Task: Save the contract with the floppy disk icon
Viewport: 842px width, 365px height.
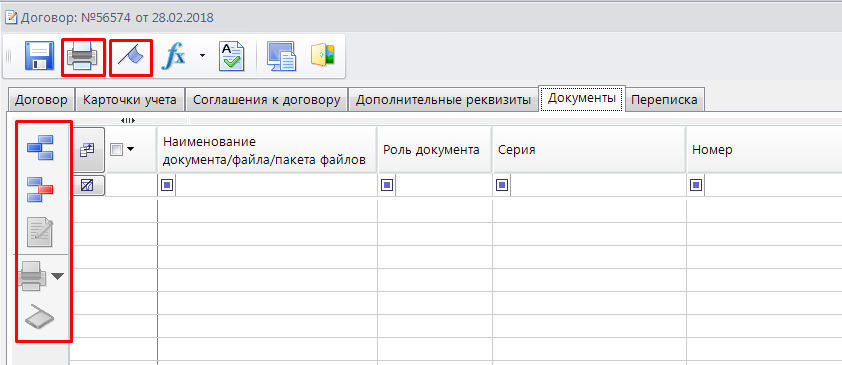Action: (39, 56)
